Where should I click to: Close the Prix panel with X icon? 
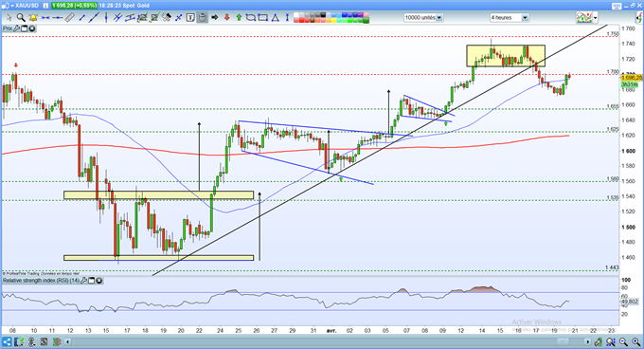click(x=31, y=28)
